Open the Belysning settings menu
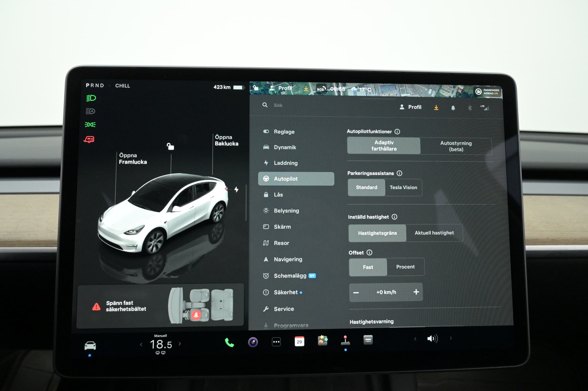Viewport: 588px width, 391px height. [286, 211]
